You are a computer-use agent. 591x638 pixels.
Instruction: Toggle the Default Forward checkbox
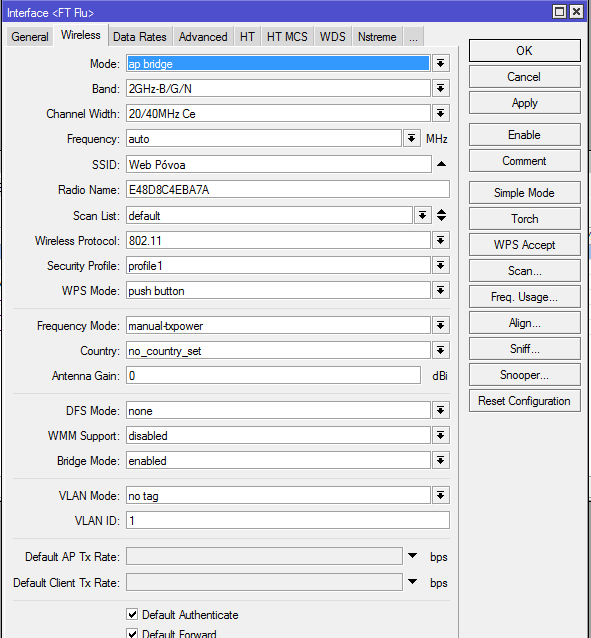(x=132, y=633)
